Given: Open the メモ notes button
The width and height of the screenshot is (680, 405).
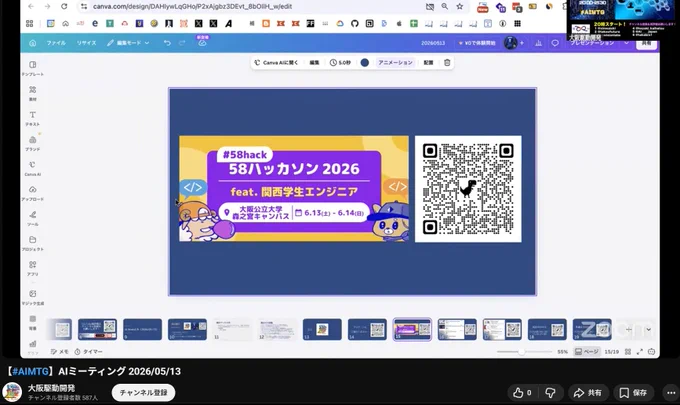Looking at the screenshot, I should (59, 352).
